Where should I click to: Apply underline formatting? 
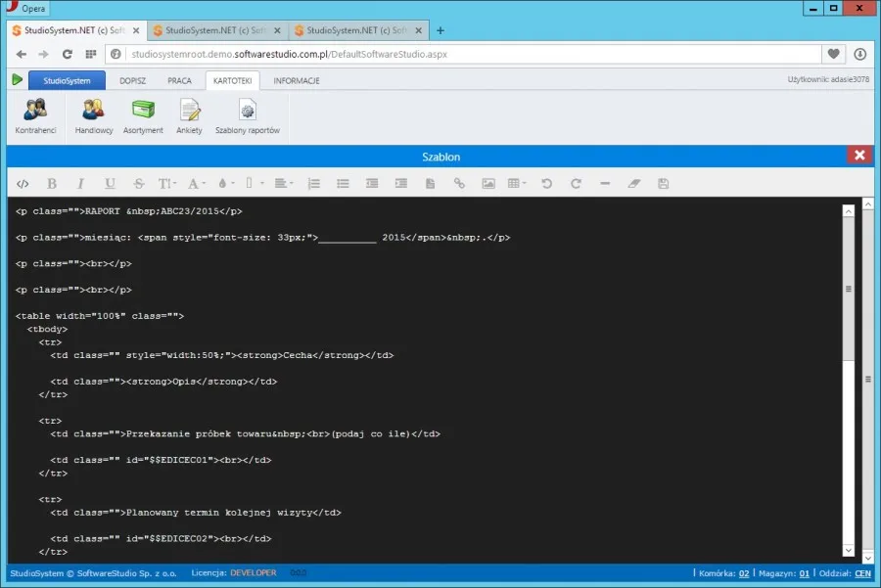110,184
